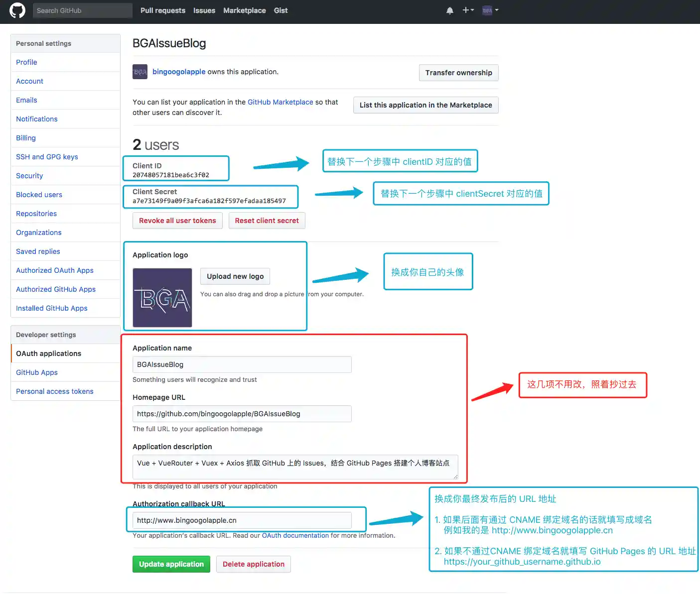
Task: Open the notifications bell icon
Action: (x=450, y=10)
